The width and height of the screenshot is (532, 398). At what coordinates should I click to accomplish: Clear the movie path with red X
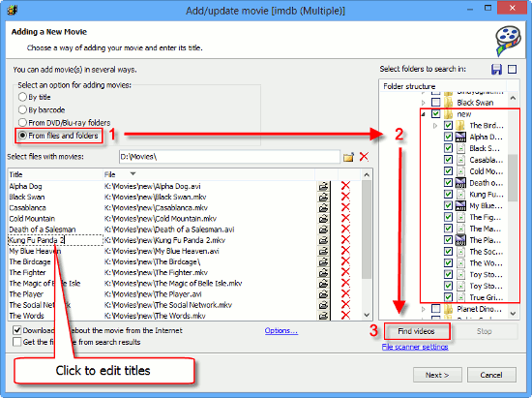pos(364,157)
